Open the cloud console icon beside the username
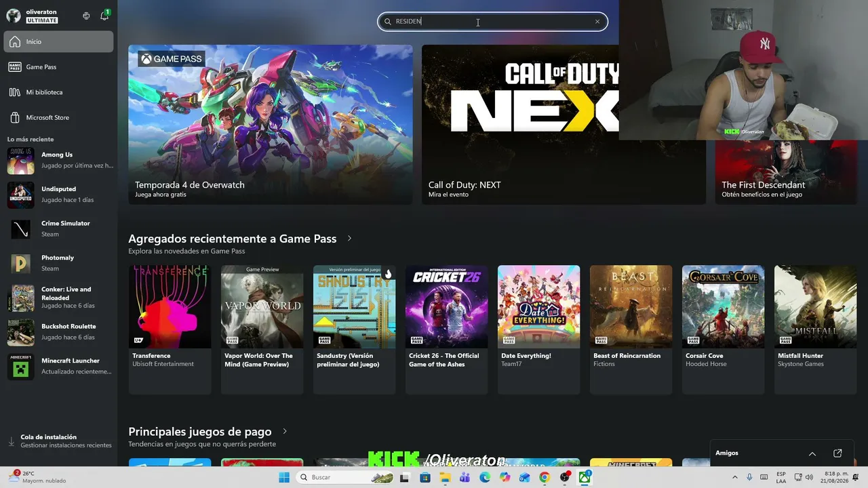Viewport: 868px width, 488px height. [86, 16]
